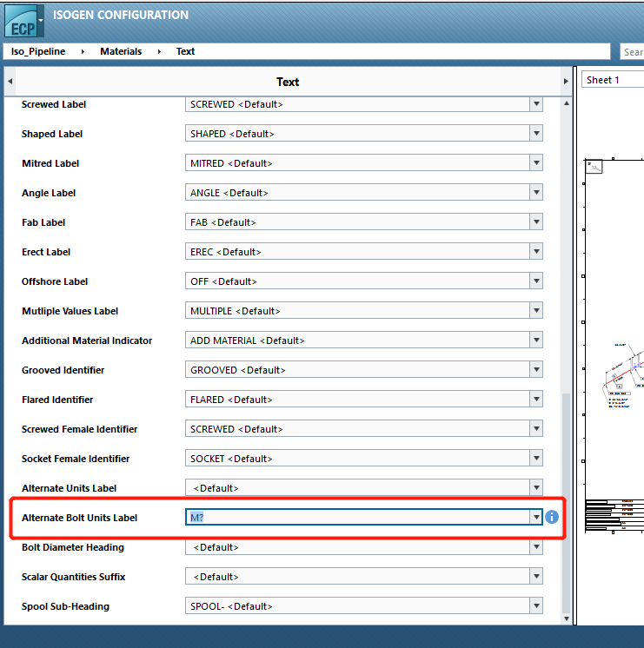Click the small drawing thumbnail icon in the sheet preview

(594, 167)
